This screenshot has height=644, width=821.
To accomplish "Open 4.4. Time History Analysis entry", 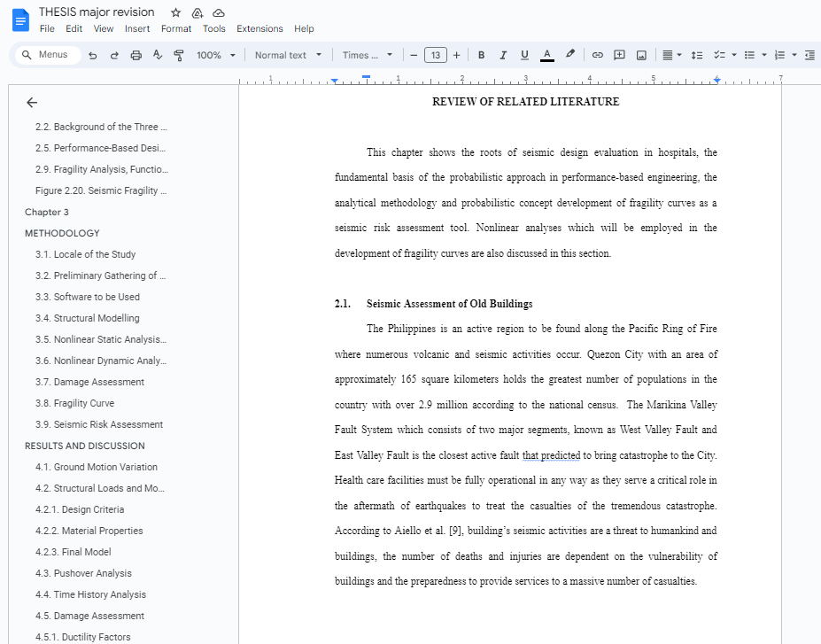I will [x=90, y=594].
